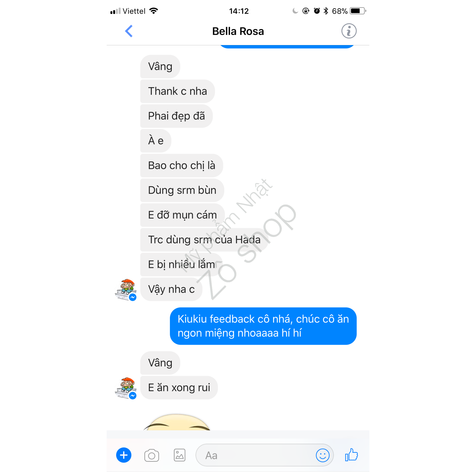This screenshot has width=476, height=476.
Task: Send a thumbs-up like
Action: pos(352,455)
